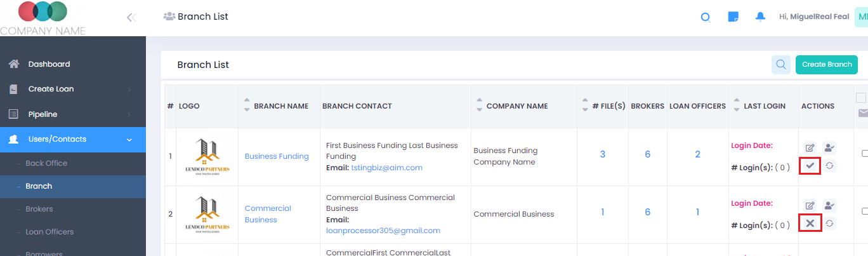The width and height of the screenshot is (868, 256).
Task: Open the notification bell icon
Action: tap(760, 17)
